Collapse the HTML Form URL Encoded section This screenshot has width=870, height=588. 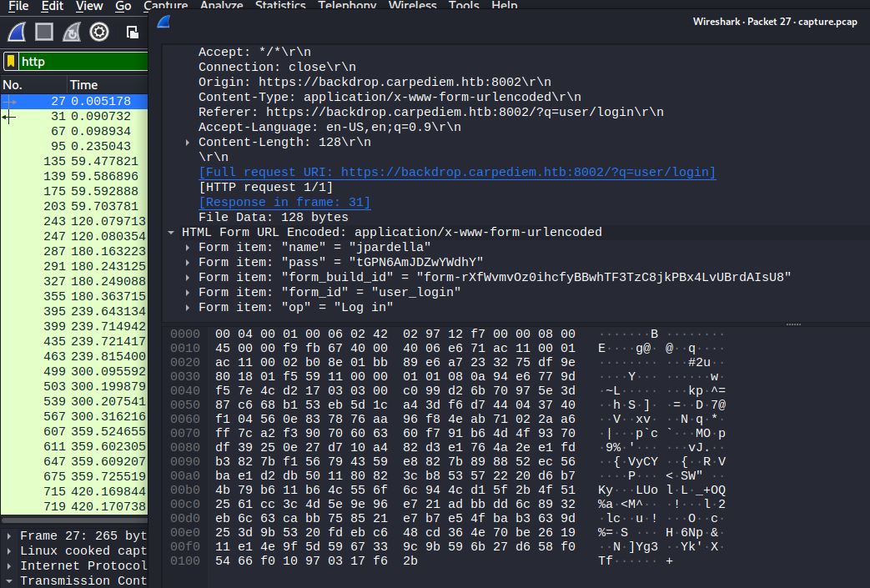(x=171, y=233)
